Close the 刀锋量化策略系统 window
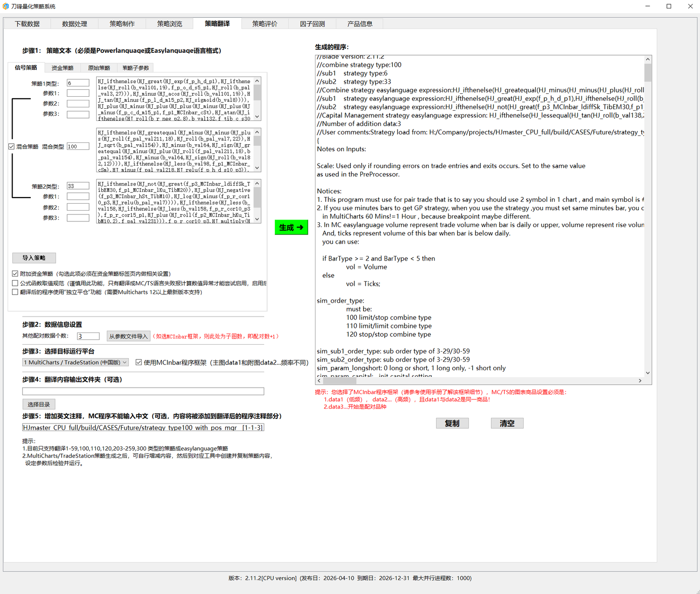The image size is (700, 594). tap(690, 6)
